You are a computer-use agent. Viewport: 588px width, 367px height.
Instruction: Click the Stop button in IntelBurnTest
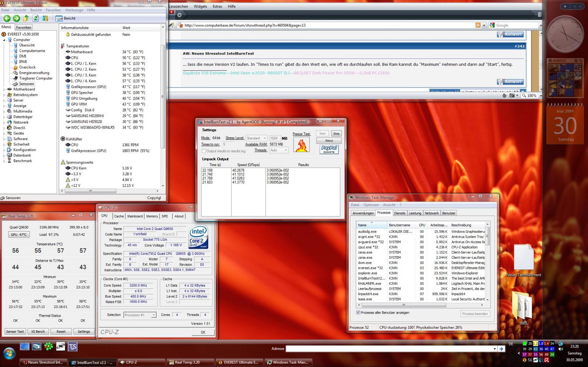point(336,133)
